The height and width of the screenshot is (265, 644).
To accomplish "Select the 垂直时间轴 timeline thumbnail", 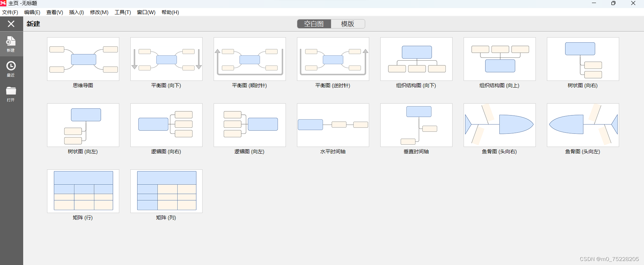I will [416, 125].
